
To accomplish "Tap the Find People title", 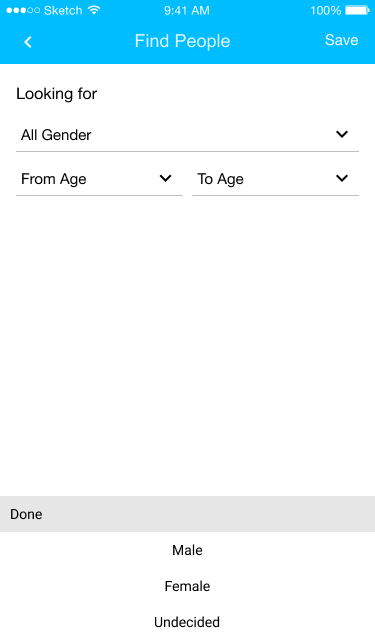I will click(182, 41).
